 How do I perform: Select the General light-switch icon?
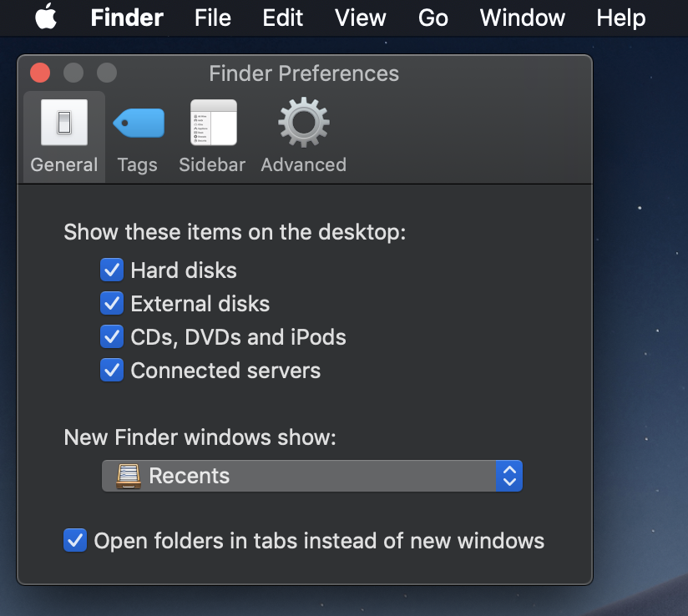[64, 123]
